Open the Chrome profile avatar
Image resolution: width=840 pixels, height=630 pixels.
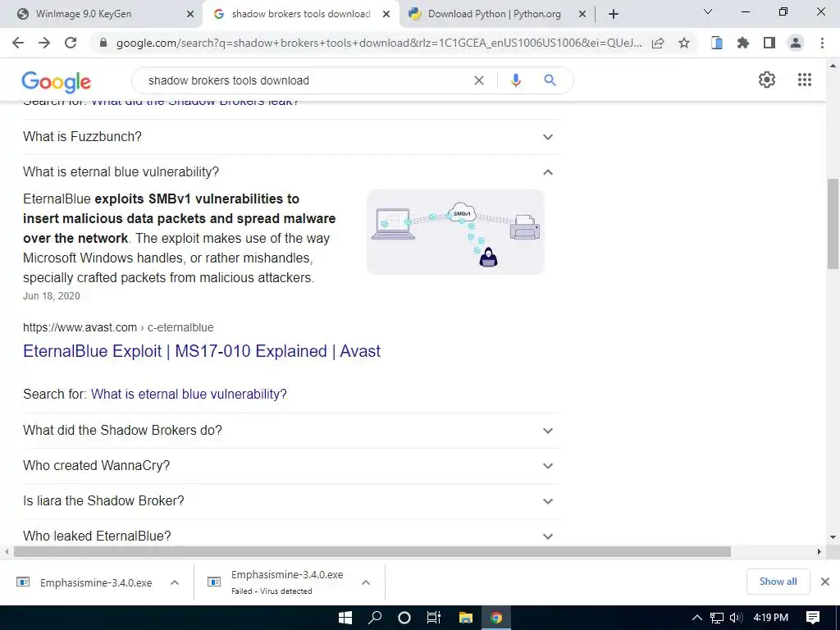(796, 43)
